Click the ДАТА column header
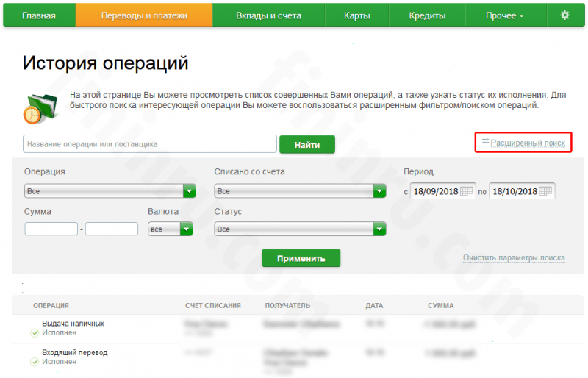The image size is (588, 378). point(374,305)
